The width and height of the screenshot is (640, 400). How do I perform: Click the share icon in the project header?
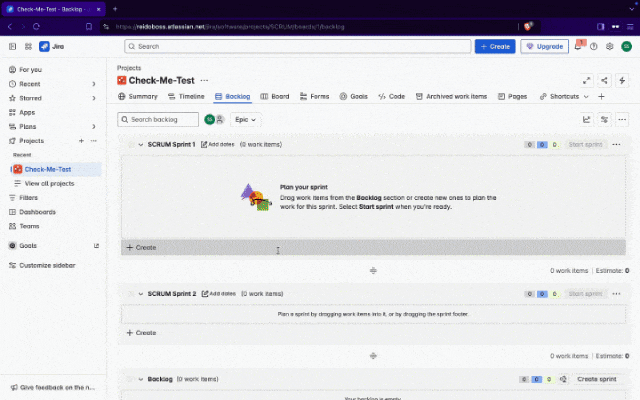[x=604, y=80]
